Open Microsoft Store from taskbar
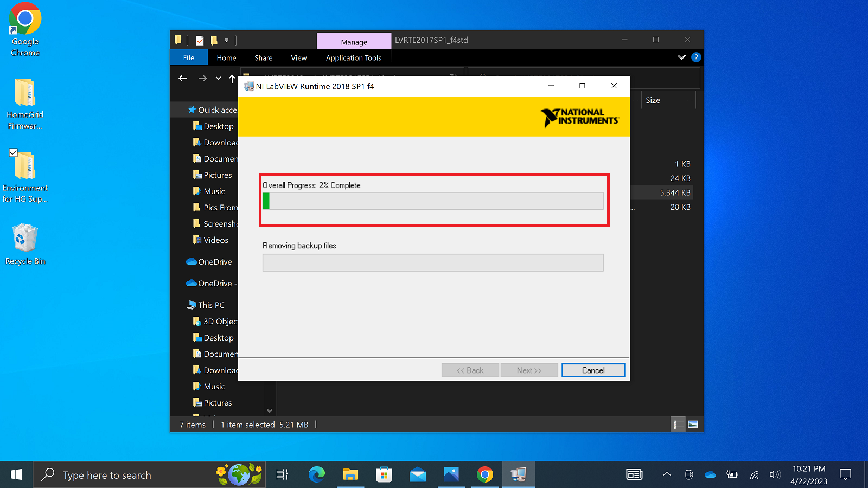 [x=384, y=475]
